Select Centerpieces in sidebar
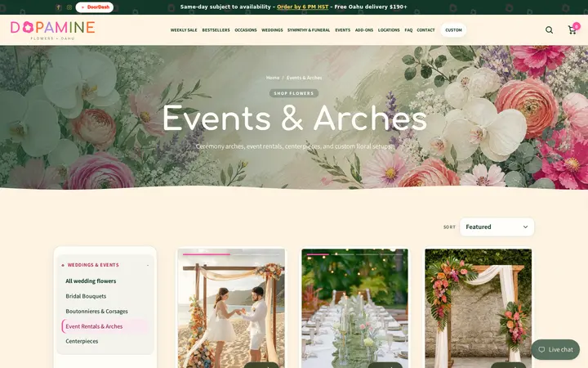The image size is (588, 368). coord(82,341)
